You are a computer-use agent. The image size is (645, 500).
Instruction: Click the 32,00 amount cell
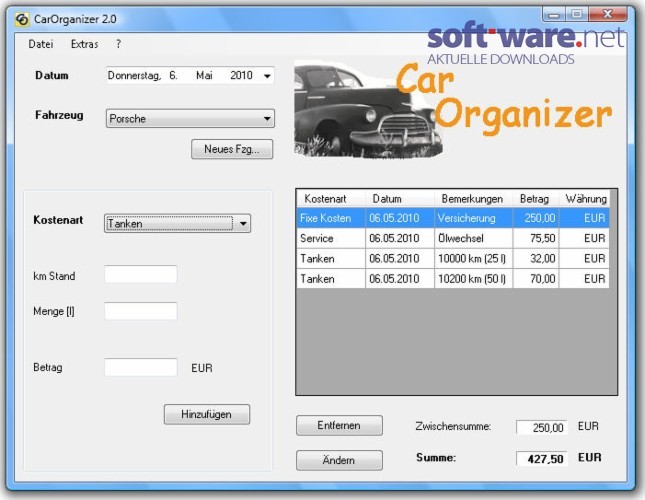coord(536,259)
